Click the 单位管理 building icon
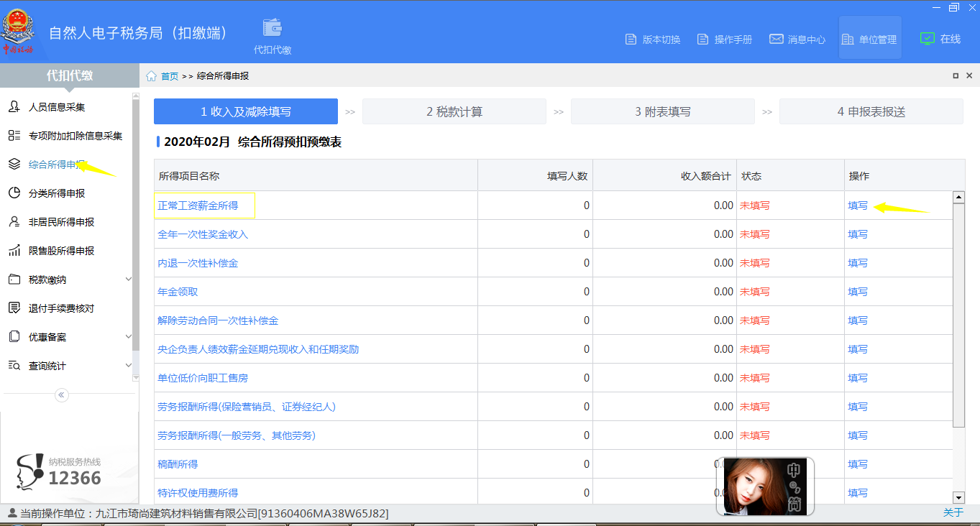 click(848, 40)
